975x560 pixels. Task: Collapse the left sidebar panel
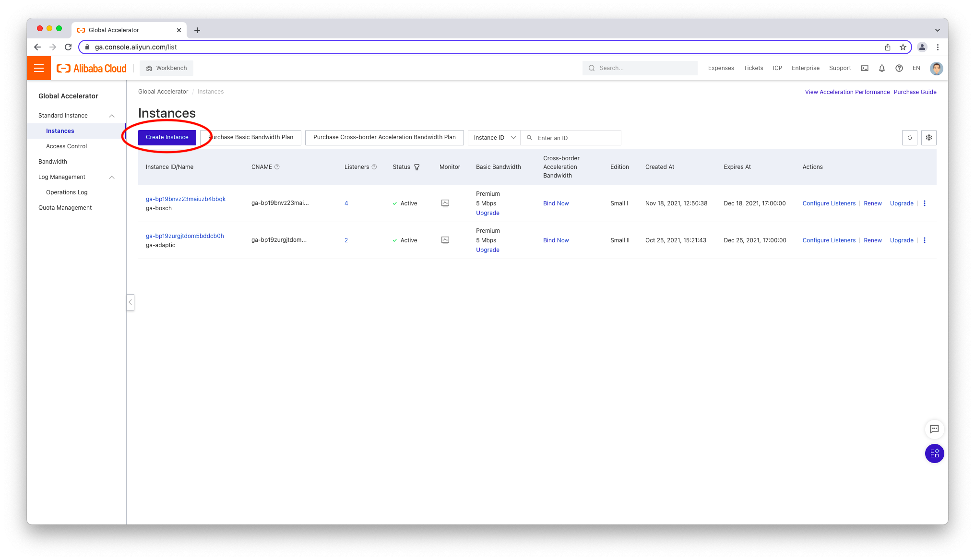130,302
